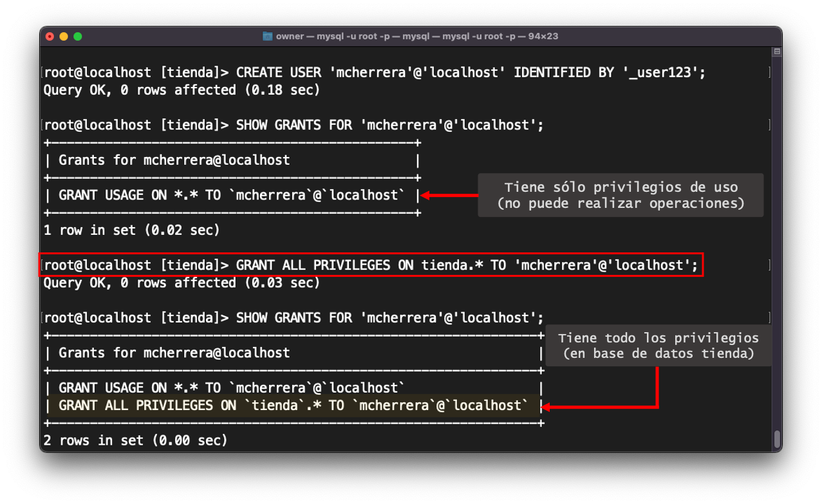Click the '1 row in set (0.02 sec)' line
This screenshot has width=822, height=504.
131,230
